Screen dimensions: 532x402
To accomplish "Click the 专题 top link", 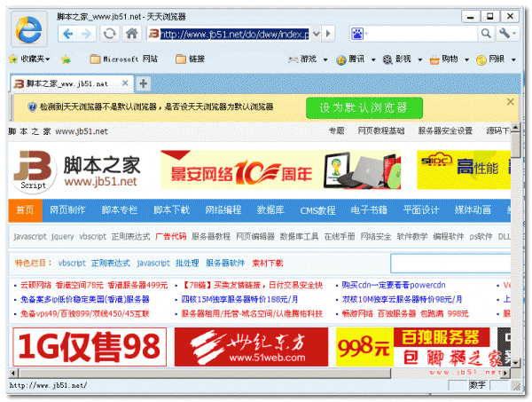I will pyautogui.click(x=336, y=131).
